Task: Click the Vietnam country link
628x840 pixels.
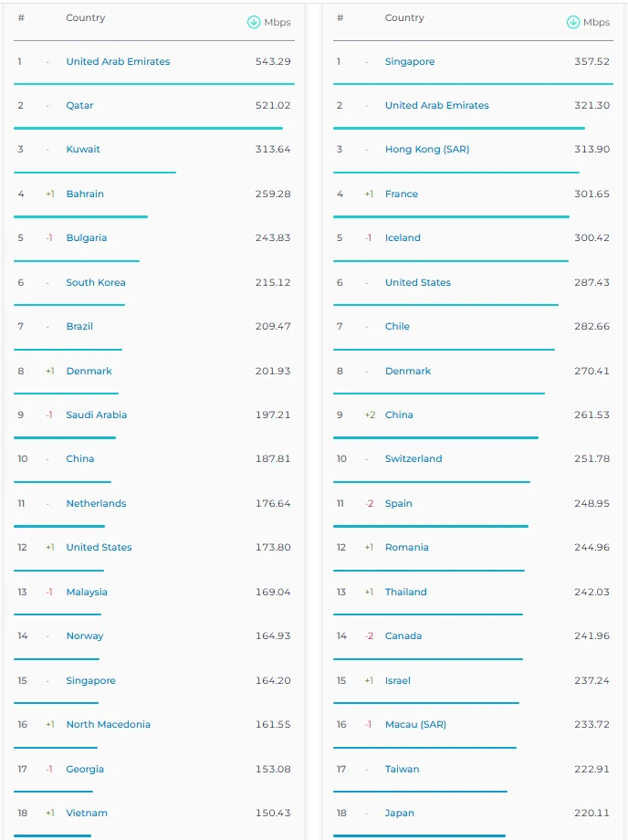Action: [x=86, y=813]
